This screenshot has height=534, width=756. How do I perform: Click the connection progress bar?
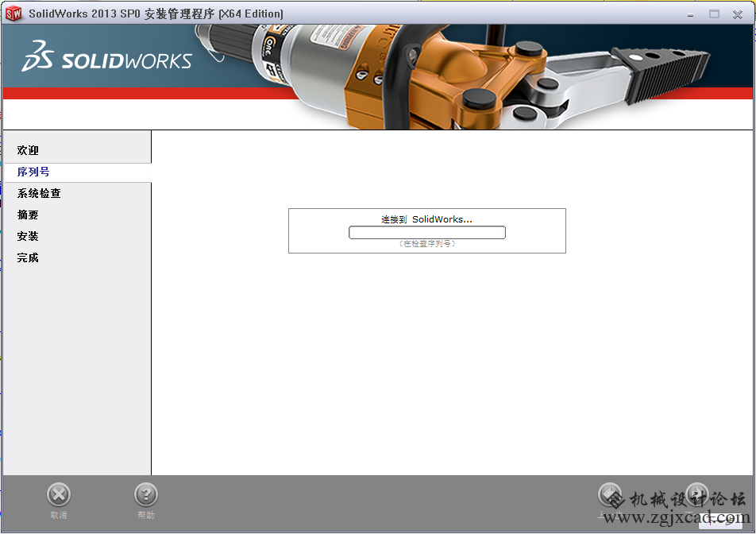(x=427, y=233)
